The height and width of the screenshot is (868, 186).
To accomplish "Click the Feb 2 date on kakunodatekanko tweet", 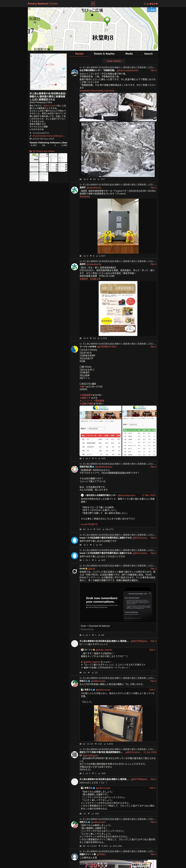I will pyautogui.click(x=153, y=70).
